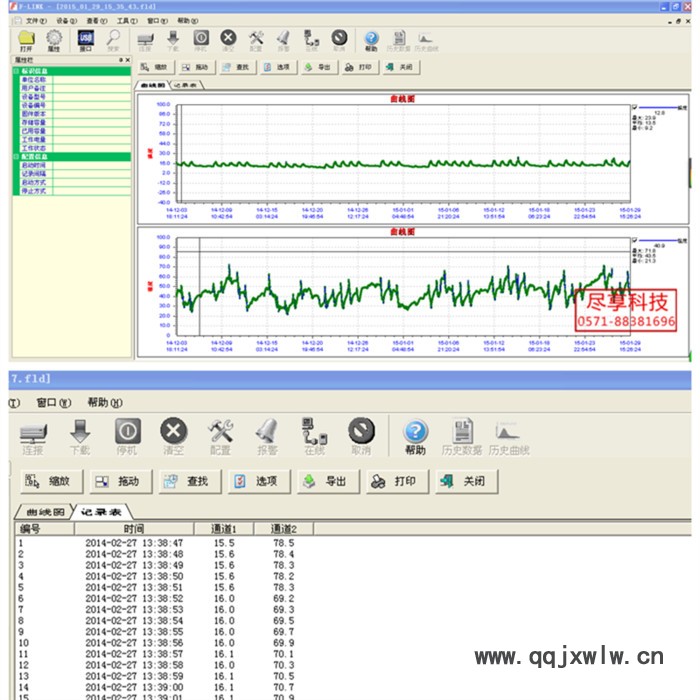Click 通道2 column header
The image size is (700, 700).
[283, 529]
